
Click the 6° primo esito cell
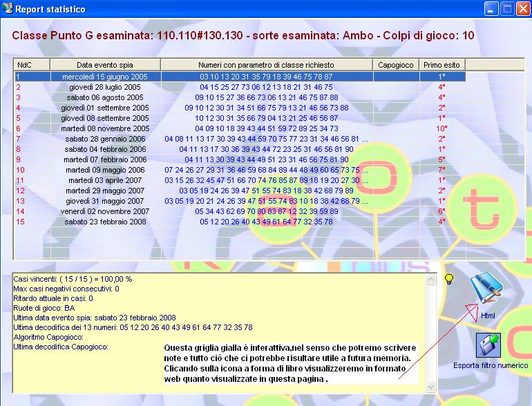point(441,211)
